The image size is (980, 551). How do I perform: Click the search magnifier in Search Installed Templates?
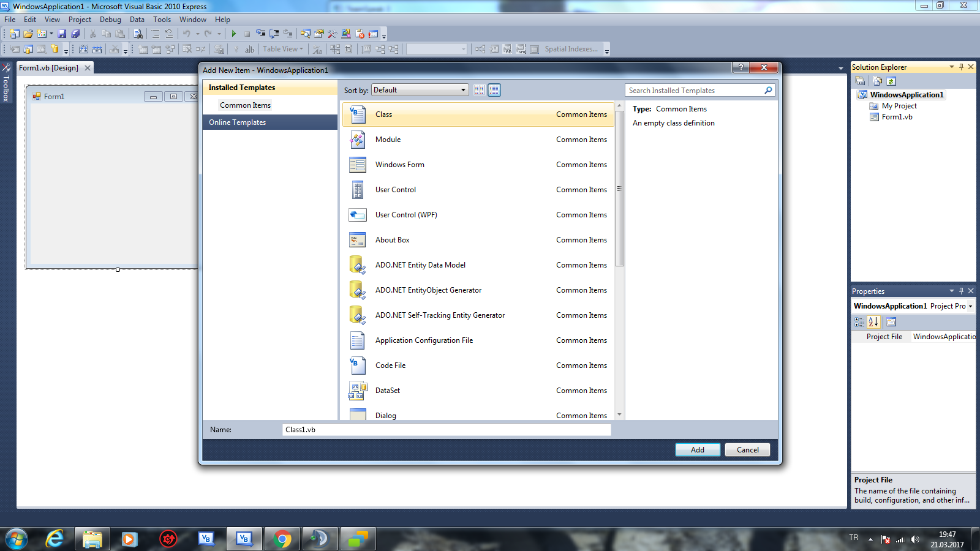(768, 91)
